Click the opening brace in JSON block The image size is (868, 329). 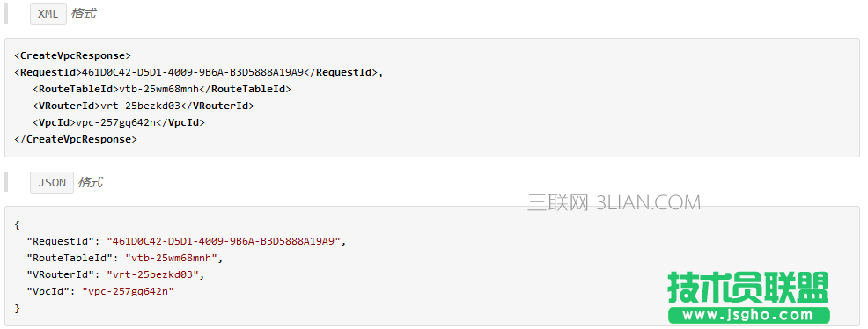(x=17, y=224)
